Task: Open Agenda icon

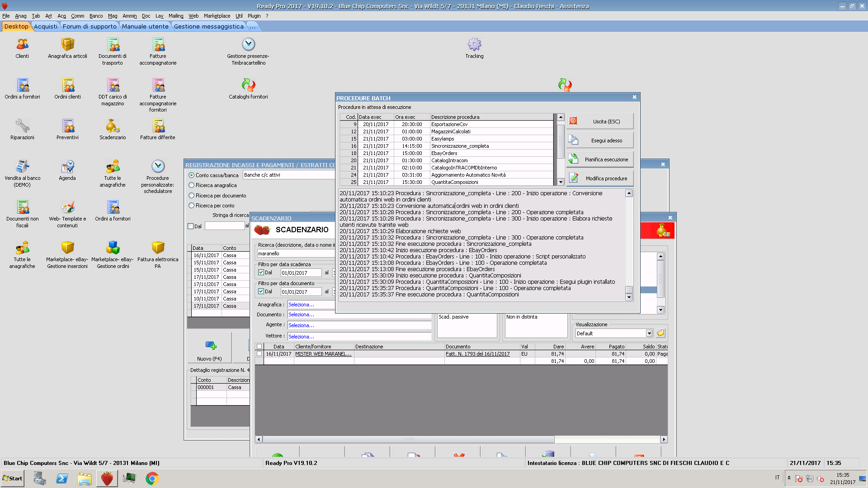Action: pos(67,166)
